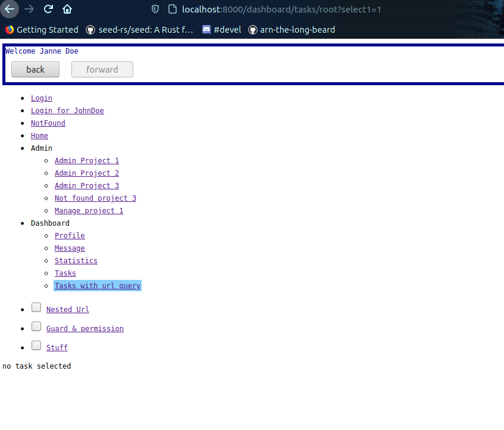The width and height of the screenshot is (504, 430).
Task: Open Manage project 1 link
Action: tap(89, 211)
